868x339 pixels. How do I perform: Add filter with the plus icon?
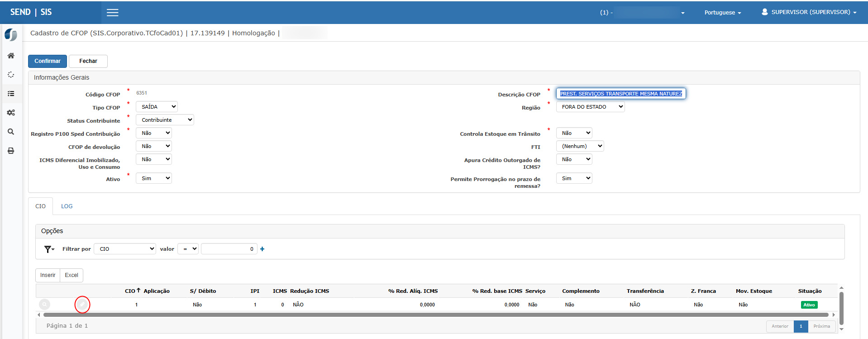262,249
